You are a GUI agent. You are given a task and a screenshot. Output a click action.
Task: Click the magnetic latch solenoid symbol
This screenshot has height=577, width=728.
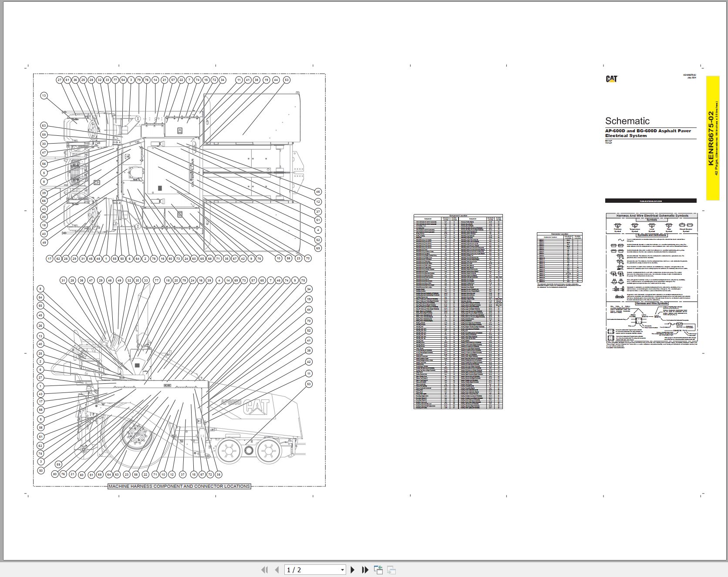619,297
